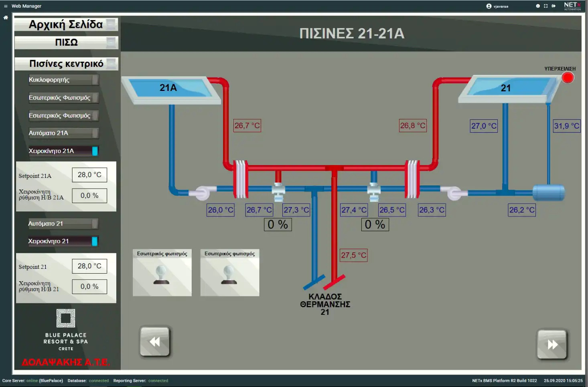Viewport: 588px width, 387px height.
Task: Go to Αρχική Σελίδα home page
Action: [66, 24]
